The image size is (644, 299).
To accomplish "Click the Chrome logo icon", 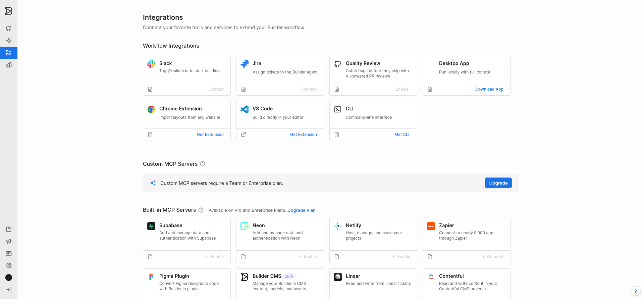I will pos(151,109).
